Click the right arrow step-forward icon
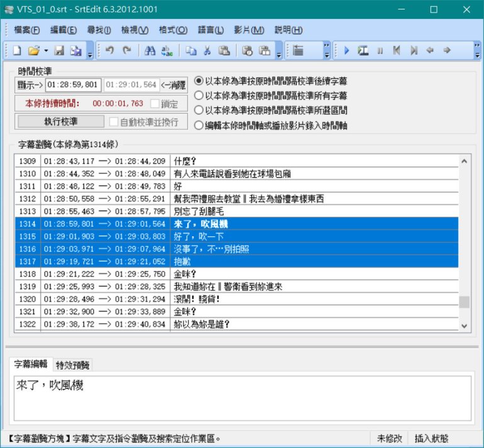484x448 pixels. pos(447,50)
